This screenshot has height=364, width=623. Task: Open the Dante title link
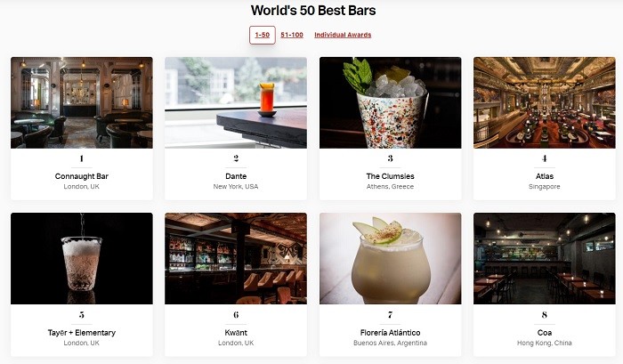[x=236, y=176]
